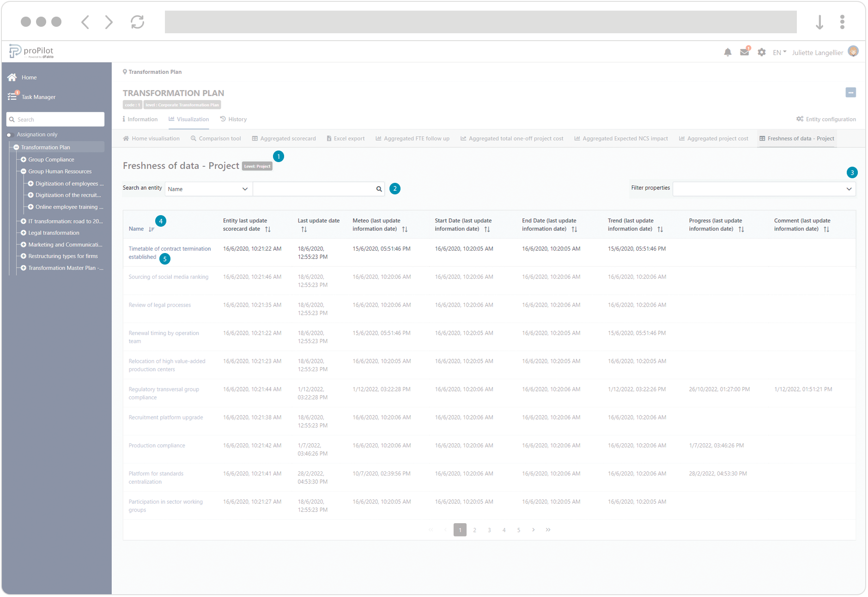Switch to the History tab

[x=233, y=119]
